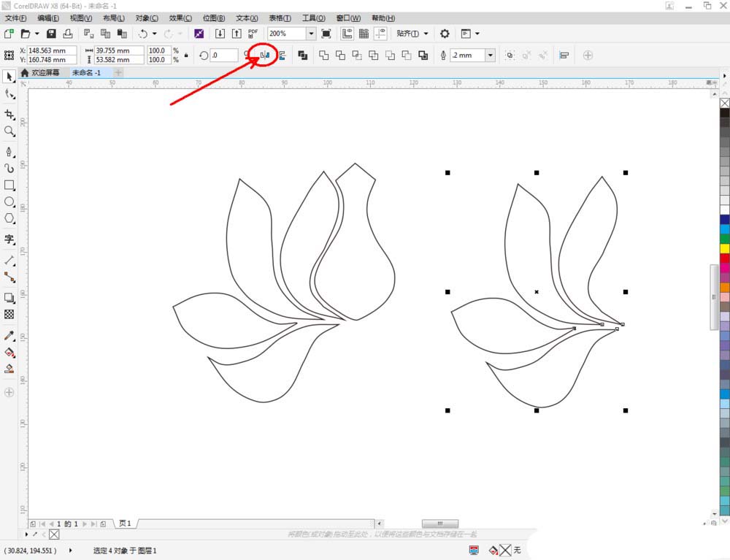Viewport: 730px width, 560px height.
Task: Open the 文件(F) menu
Action: coord(16,18)
